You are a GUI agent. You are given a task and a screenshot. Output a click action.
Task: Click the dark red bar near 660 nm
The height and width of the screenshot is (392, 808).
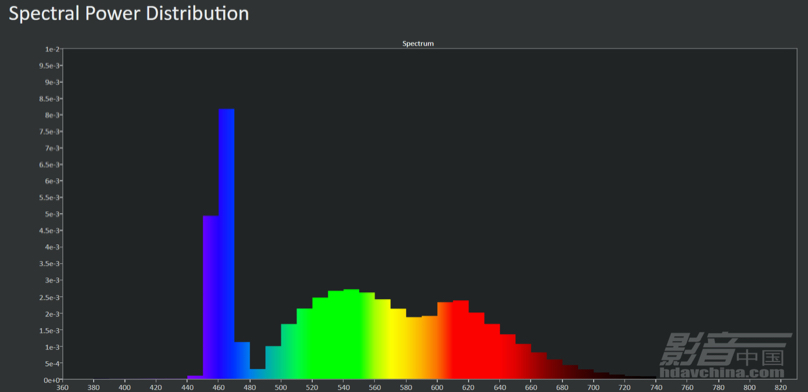pyautogui.click(x=539, y=366)
